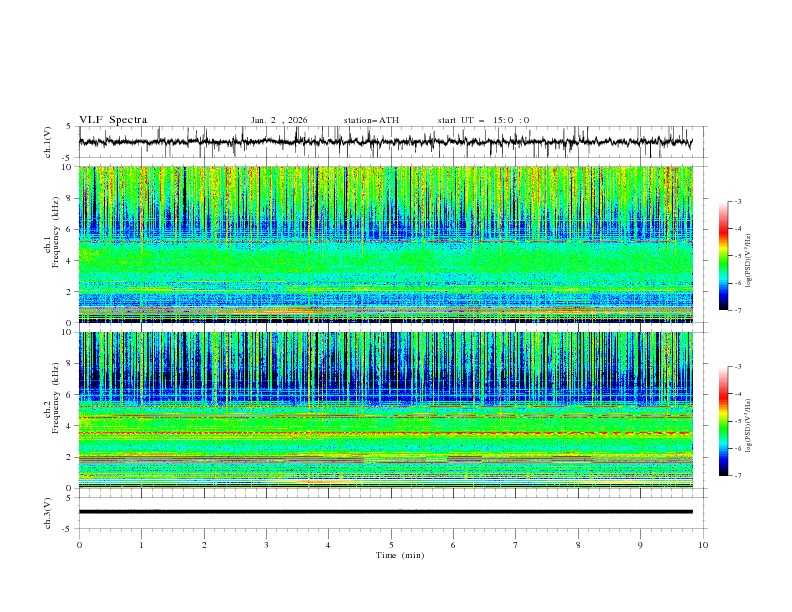Select the Jan. 2, 2026 date label

[279, 120]
